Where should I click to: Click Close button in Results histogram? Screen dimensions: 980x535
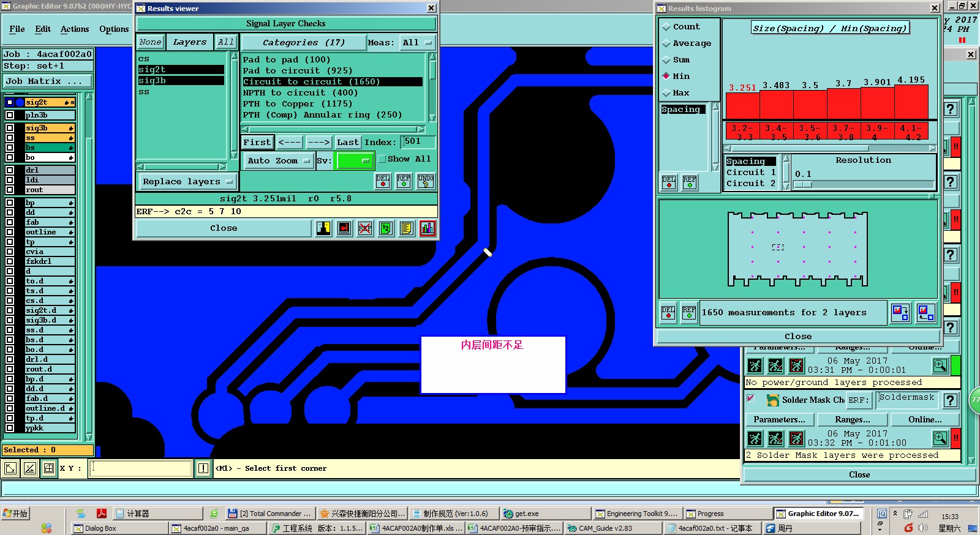point(798,337)
